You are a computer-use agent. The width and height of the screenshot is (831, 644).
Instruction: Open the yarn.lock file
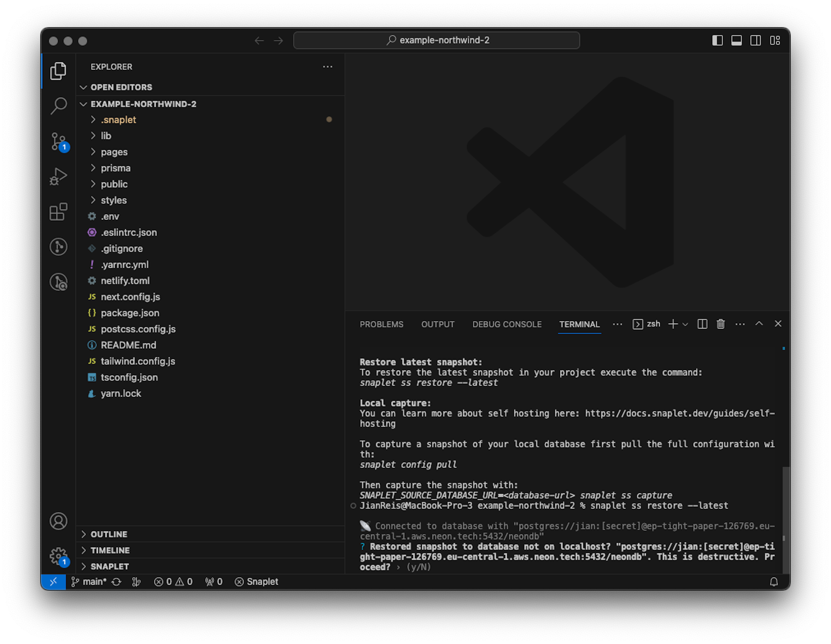(211, 393)
